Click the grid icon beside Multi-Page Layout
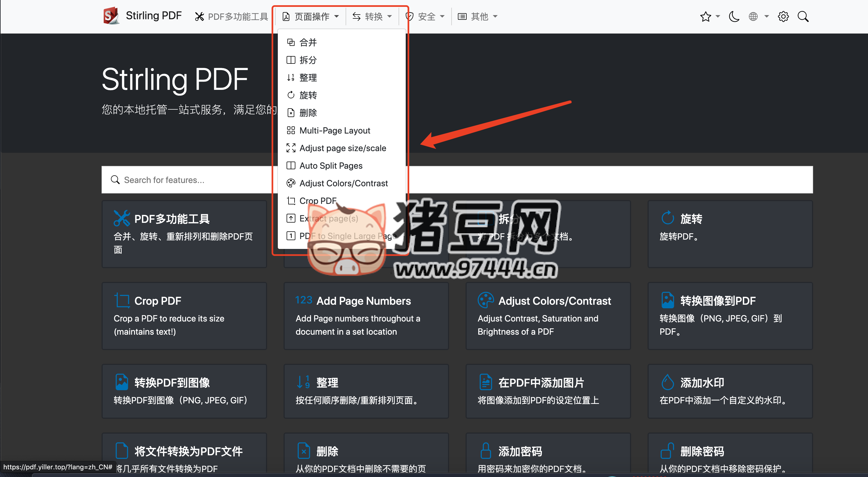The height and width of the screenshot is (477, 868). 291,130
